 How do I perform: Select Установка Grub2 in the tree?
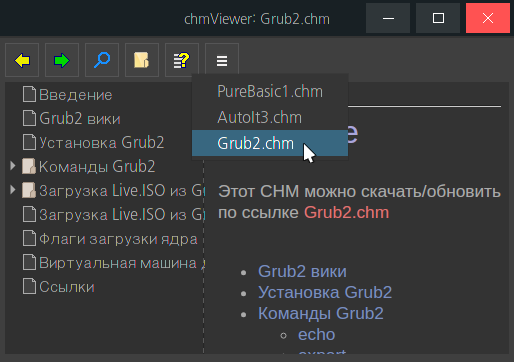(102, 143)
